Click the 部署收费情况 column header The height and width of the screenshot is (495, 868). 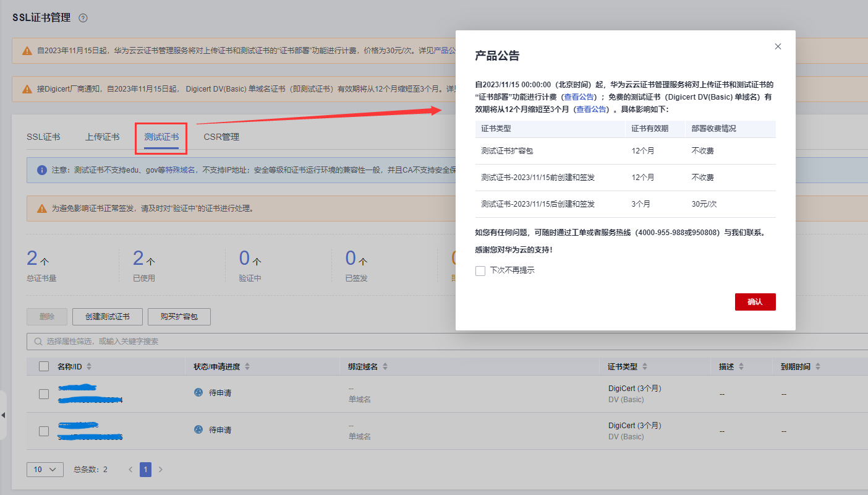tap(714, 129)
